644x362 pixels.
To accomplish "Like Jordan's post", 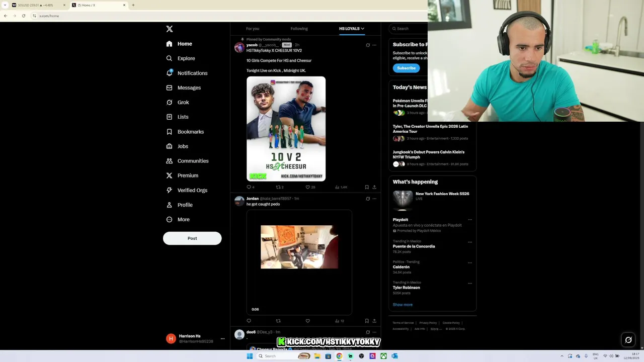I will click(308, 321).
